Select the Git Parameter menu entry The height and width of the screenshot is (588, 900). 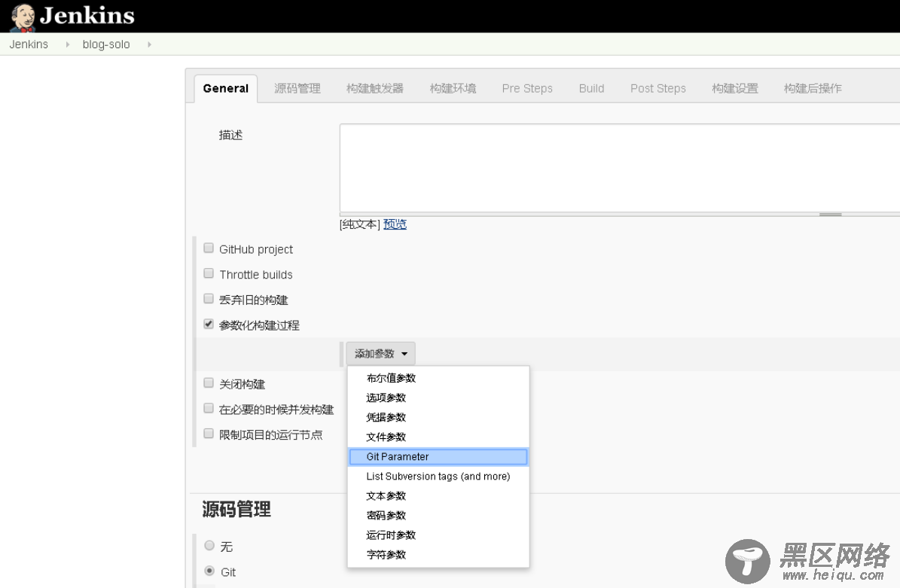coord(438,457)
